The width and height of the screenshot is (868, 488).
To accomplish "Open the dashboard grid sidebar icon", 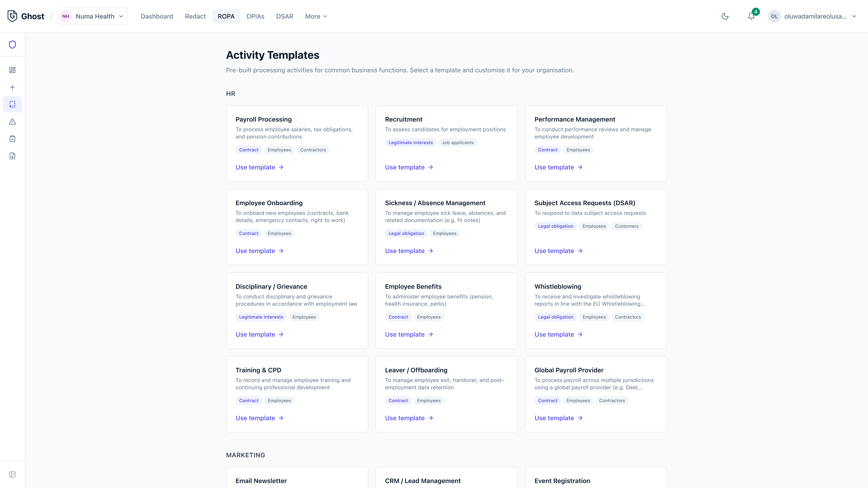I will (12, 70).
